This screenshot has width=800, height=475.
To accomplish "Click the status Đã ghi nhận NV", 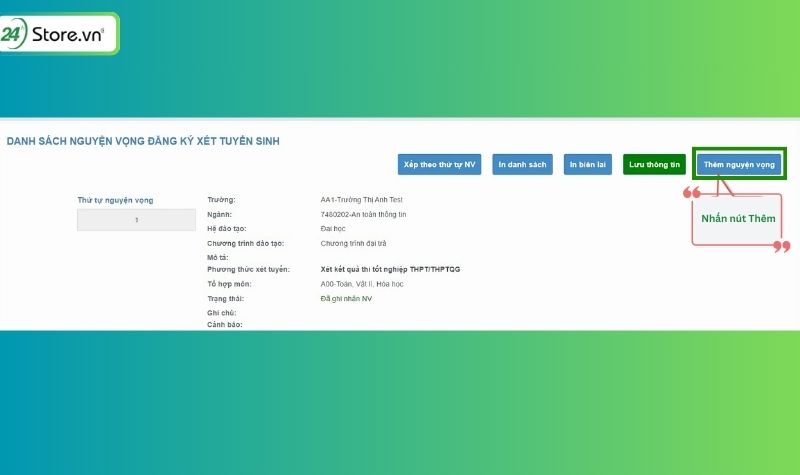I will pyautogui.click(x=346, y=298).
